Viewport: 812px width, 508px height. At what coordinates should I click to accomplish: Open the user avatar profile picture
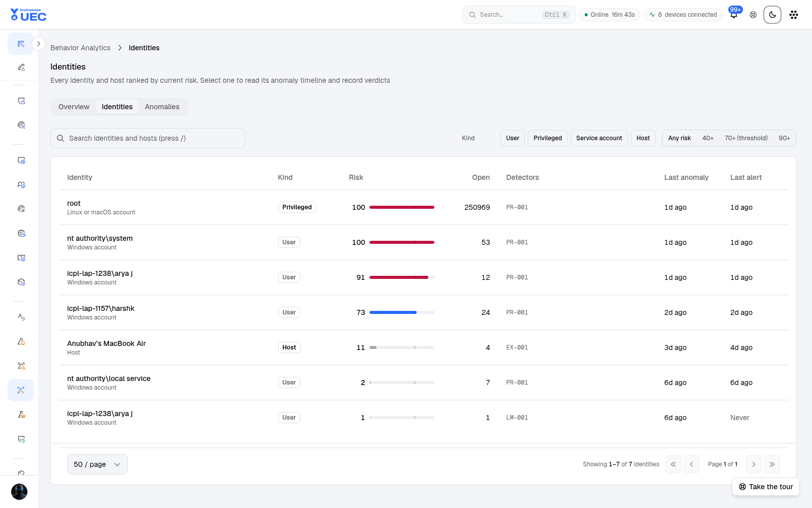(19, 492)
